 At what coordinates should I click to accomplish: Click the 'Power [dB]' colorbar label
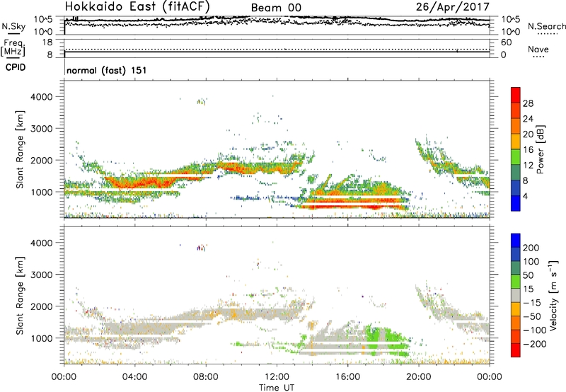point(540,149)
